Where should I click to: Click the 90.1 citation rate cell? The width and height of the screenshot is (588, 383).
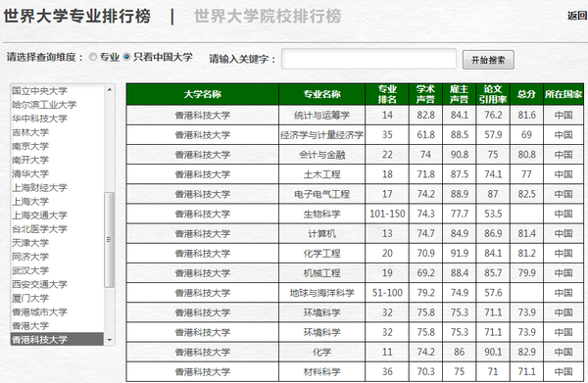[493, 353]
